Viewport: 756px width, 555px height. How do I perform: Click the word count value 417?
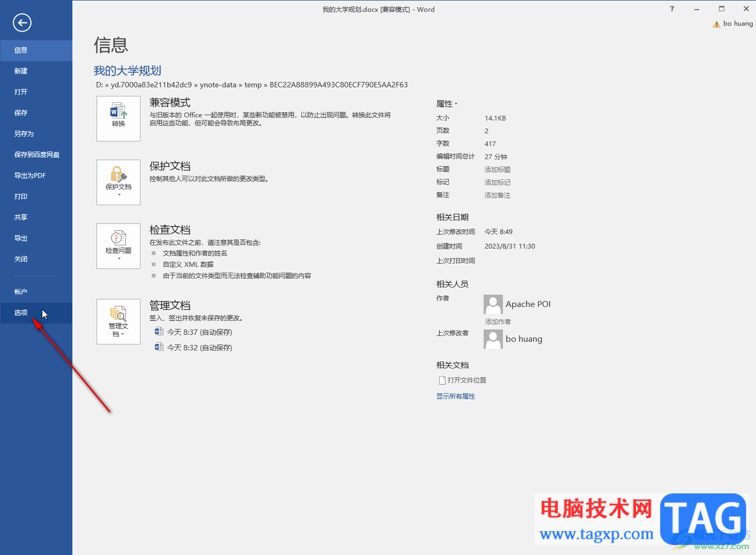(490, 144)
